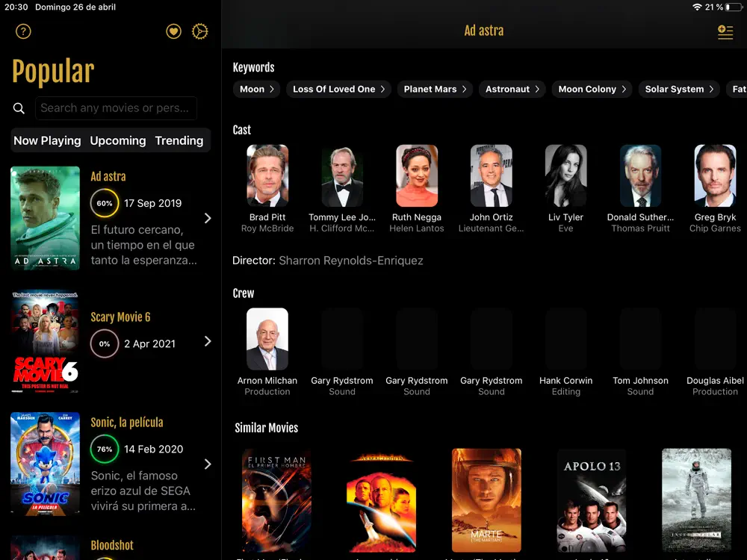747x560 pixels.
Task: Open Tommy Lee Jones cast photo
Action: (x=342, y=175)
